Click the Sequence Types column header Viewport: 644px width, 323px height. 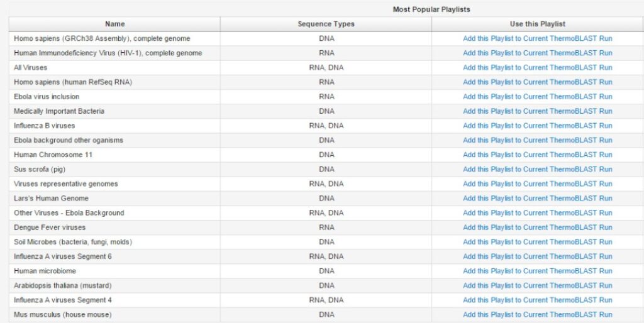coord(326,24)
